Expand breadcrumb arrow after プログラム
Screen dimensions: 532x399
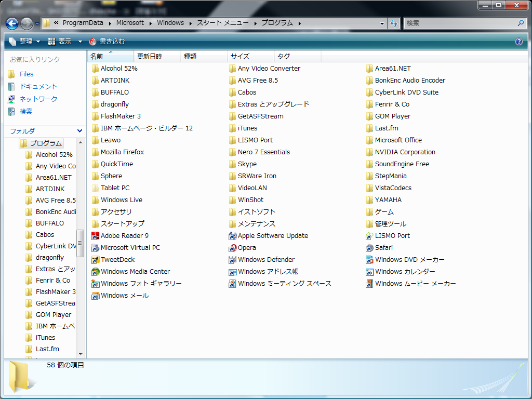(x=300, y=23)
